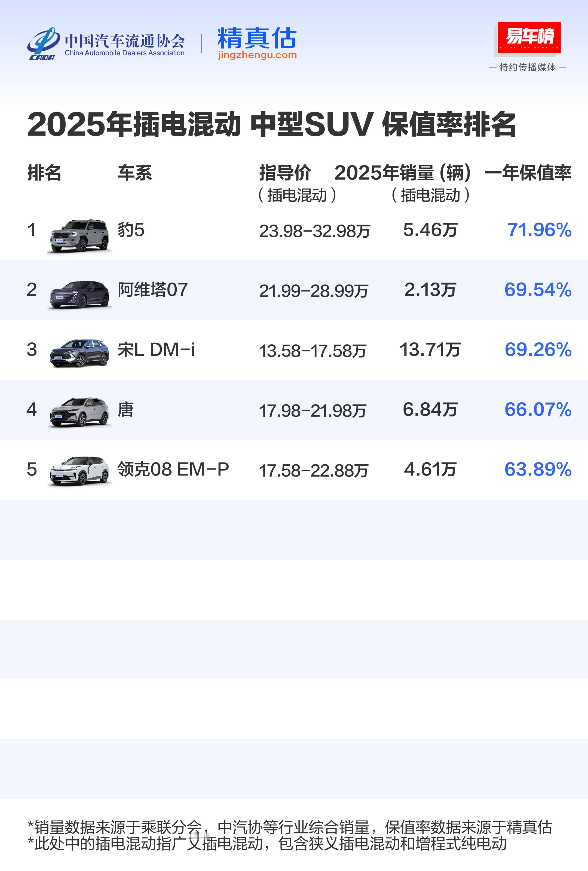Click the 排名 column header
588x871 pixels.
[44, 173]
